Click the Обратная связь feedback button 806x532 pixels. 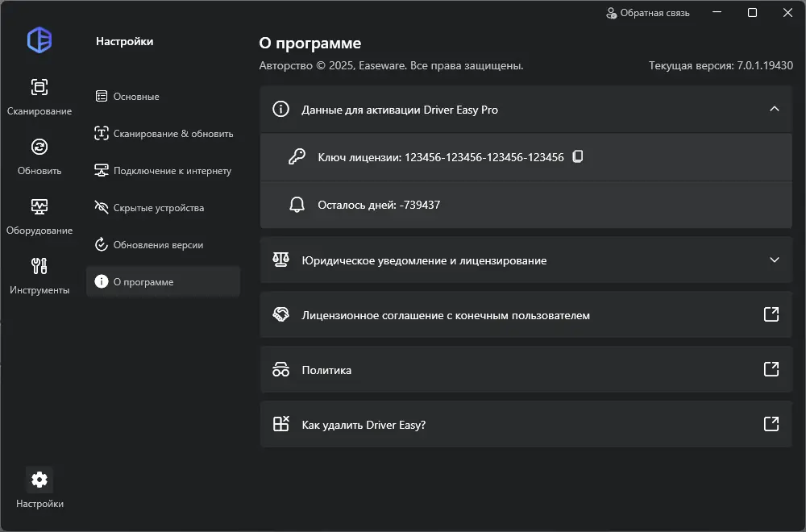click(647, 13)
